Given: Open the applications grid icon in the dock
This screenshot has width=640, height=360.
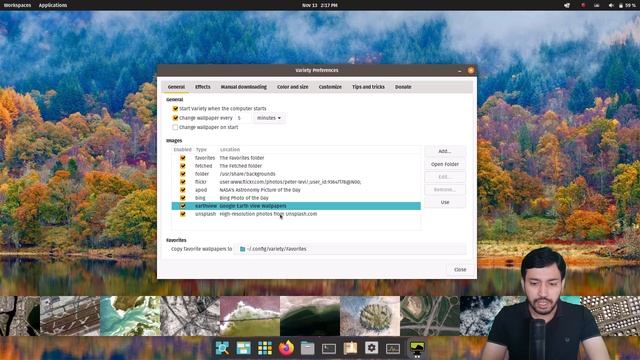Looking at the screenshot, I should tap(265, 348).
